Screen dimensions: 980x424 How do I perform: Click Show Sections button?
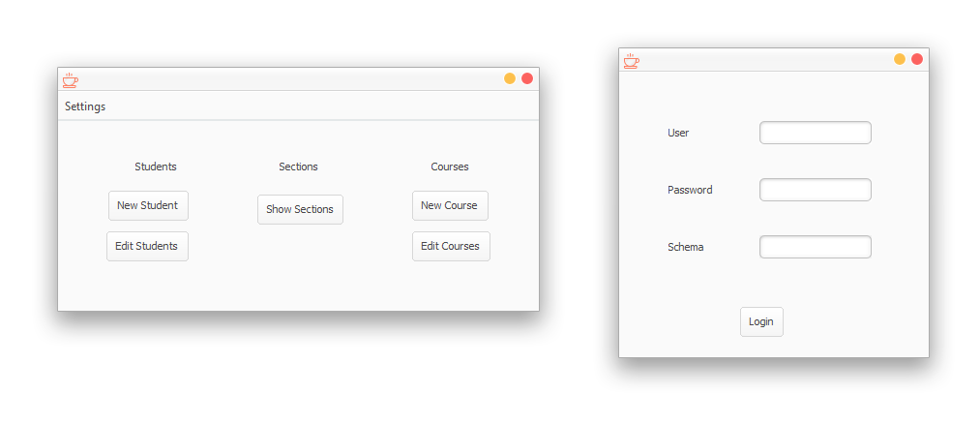tap(300, 209)
